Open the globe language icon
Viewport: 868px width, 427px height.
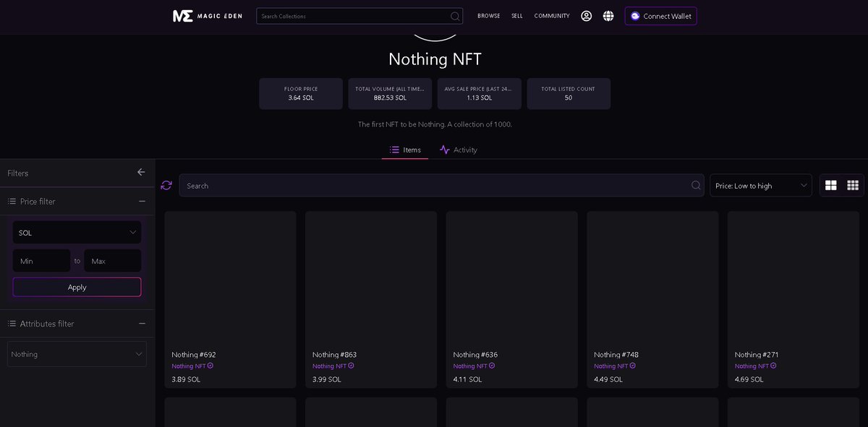pos(608,16)
